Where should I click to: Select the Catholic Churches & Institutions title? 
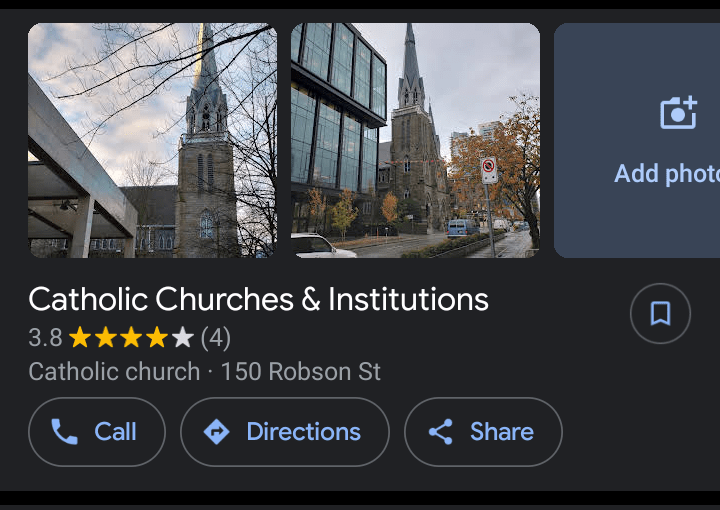259,299
